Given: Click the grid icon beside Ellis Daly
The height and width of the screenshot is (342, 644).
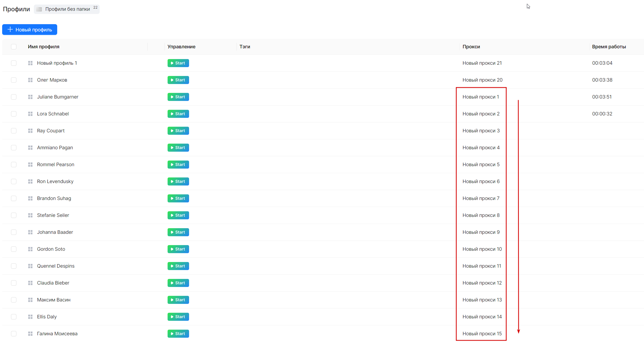Looking at the screenshot, I should click(x=30, y=317).
